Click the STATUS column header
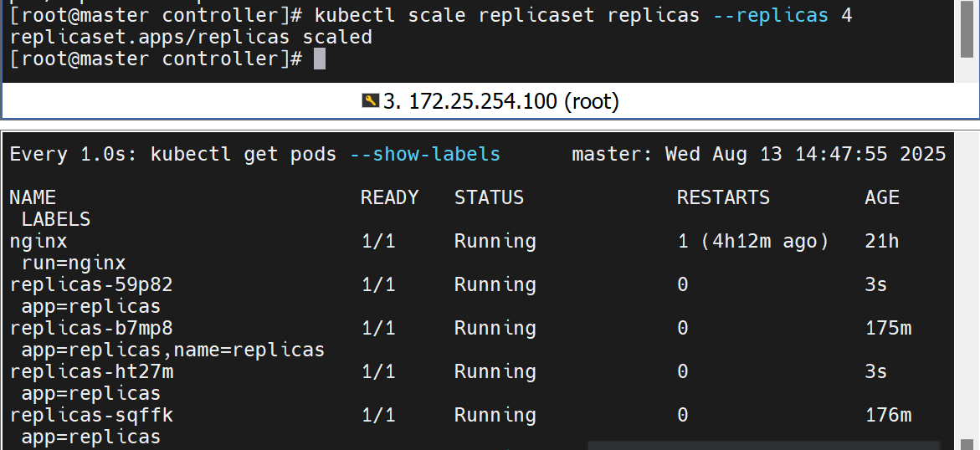Screen dimensions: 980x450 489,197
